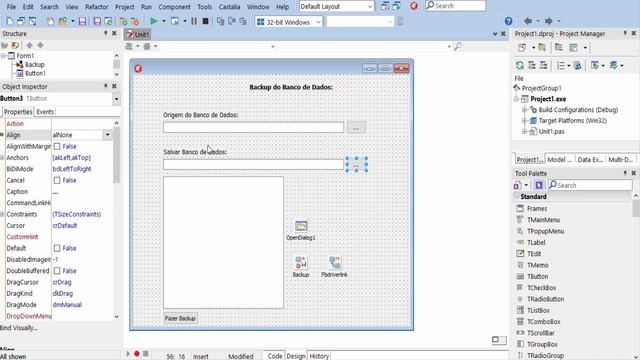Screen dimensions: 640x360
Task: Click the Run (green play) toolbar icon
Action: click(153, 21)
